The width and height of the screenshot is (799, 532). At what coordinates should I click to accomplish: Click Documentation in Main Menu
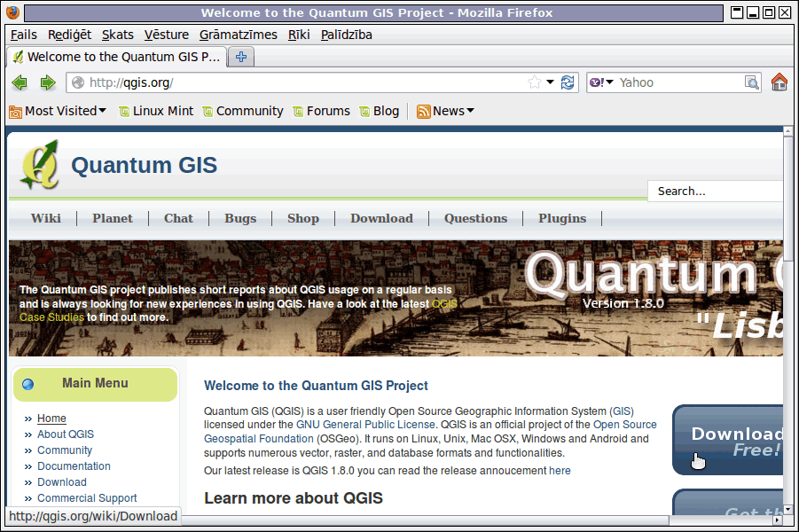point(74,466)
